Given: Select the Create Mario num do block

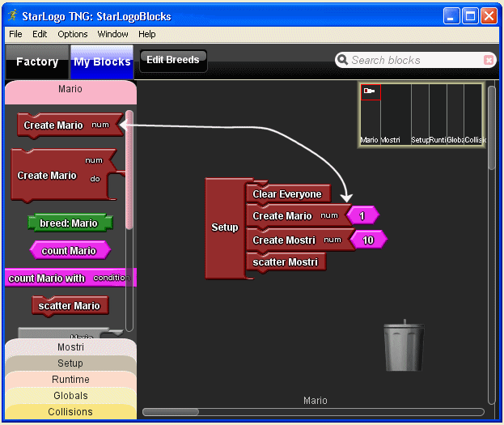Looking at the screenshot, I should (66, 176).
